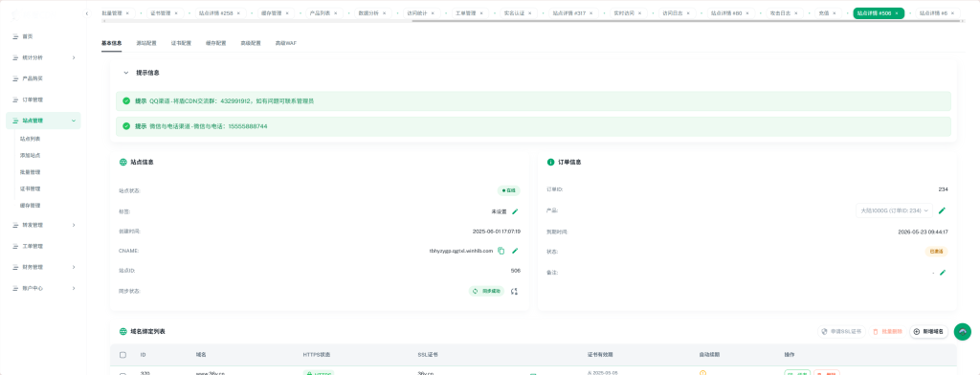Close the 批量管理 tab

tap(127, 12)
